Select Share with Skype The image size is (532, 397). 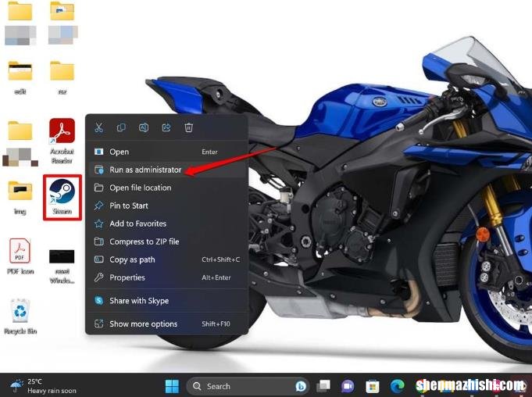166,301
